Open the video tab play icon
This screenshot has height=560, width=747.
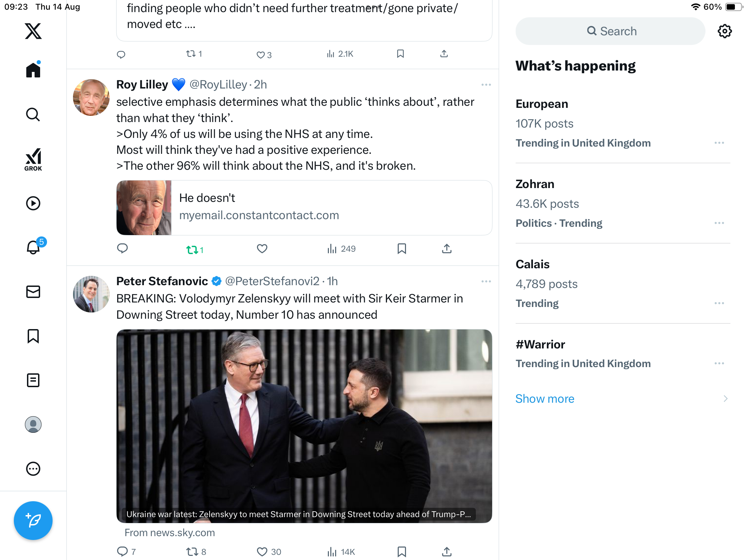pos(33,203)
